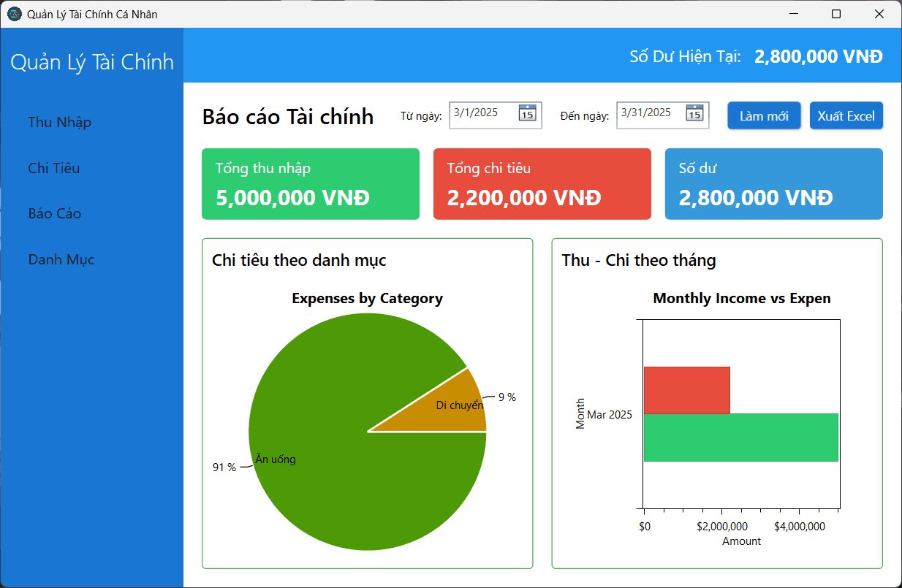Screen dimensions: 902x588
Task: Click the Làm mới button
Action: pos(764,116)
